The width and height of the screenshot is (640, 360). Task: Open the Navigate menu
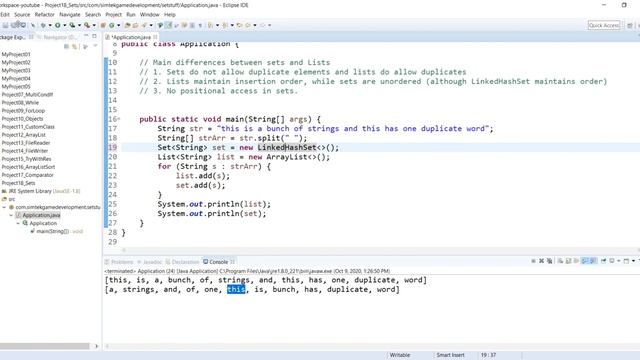coord(70,14)
